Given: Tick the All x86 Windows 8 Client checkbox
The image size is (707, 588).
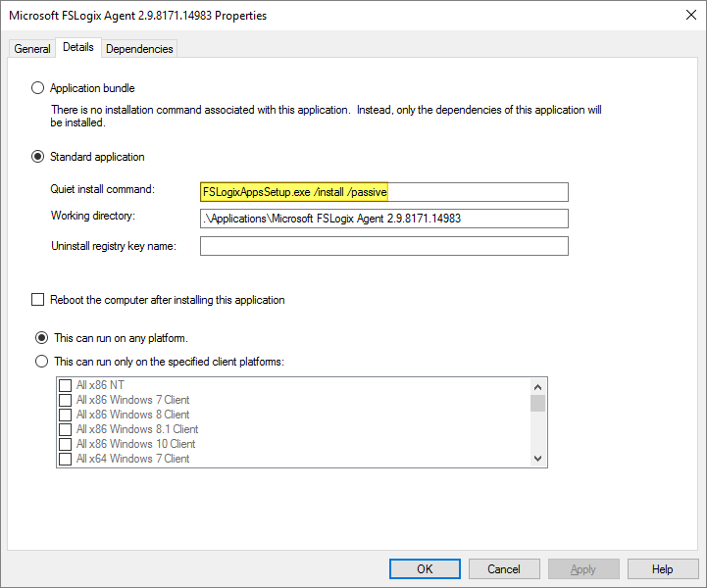Looking at the screenshot, I should click(66, 416).
